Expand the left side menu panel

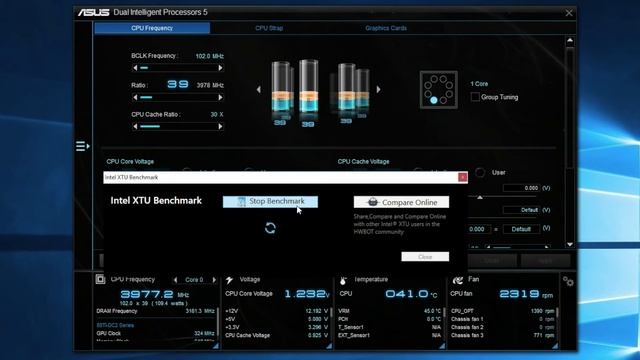point(82,146)
